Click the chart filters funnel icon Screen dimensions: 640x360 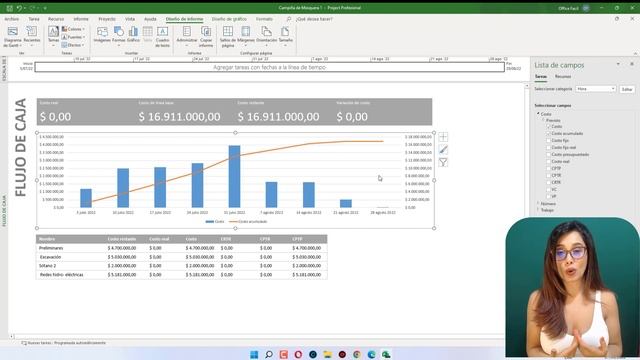443,162
